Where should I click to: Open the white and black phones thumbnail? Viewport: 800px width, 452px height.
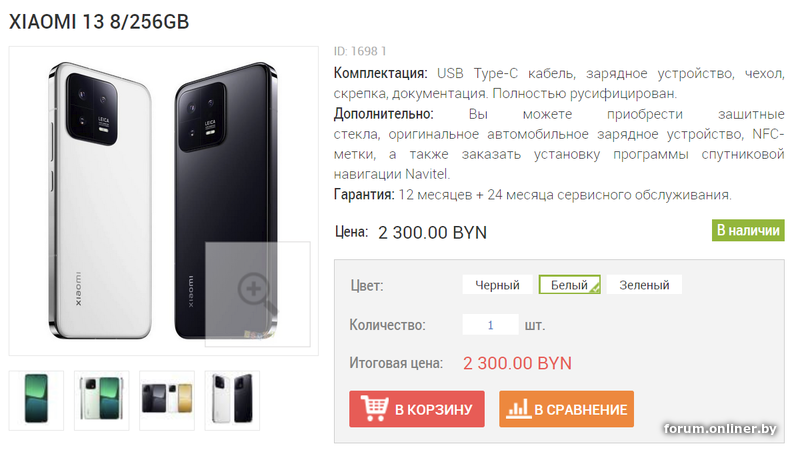(x=232, y=400)
